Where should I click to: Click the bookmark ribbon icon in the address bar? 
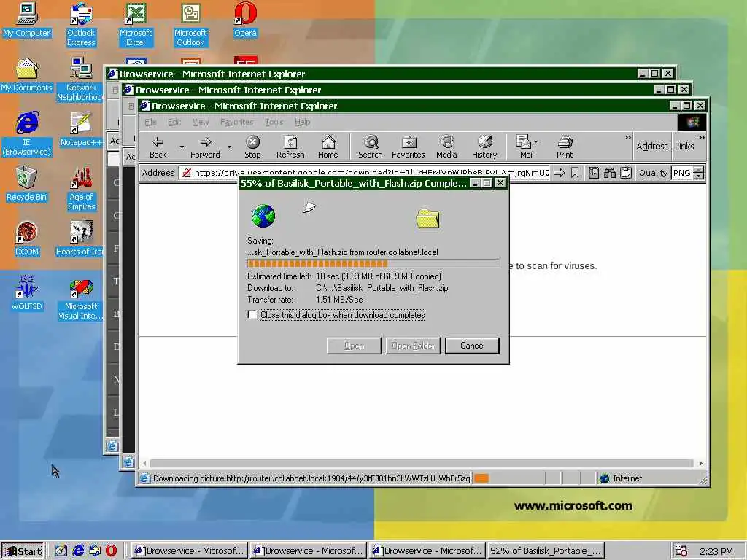pyautogui.click(x=575, y=173)
